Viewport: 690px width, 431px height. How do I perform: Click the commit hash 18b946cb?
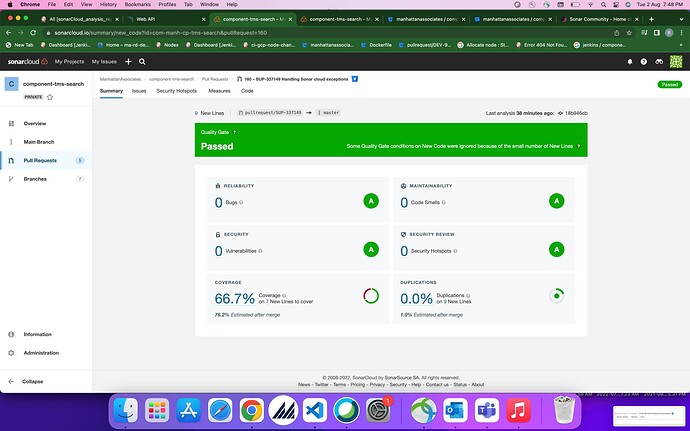pos(576,113)
